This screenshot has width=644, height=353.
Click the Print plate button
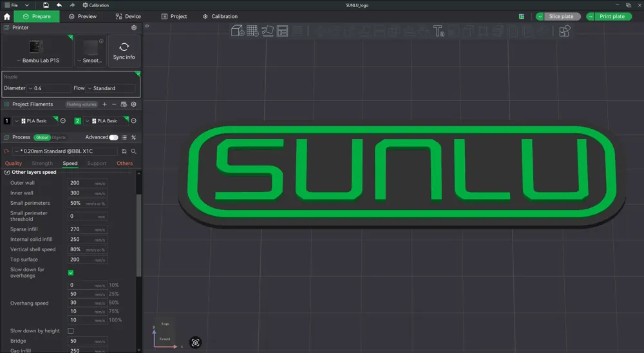pyautogui.click(x=613, y=17)
